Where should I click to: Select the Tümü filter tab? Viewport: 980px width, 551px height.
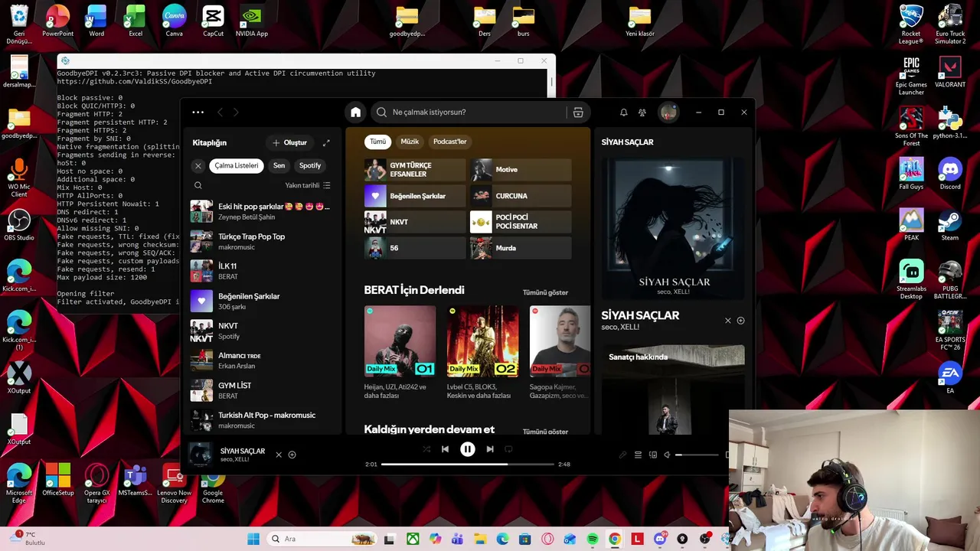coord(378,142)
